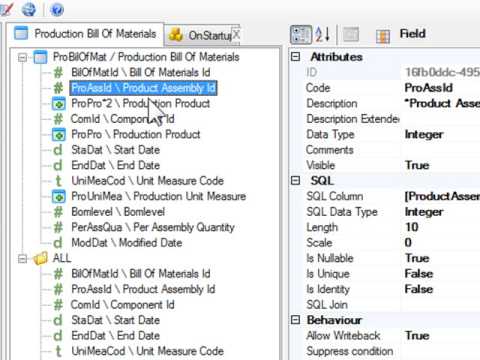Click relation icon beside ProPro \ Production Product

[59, 135]
